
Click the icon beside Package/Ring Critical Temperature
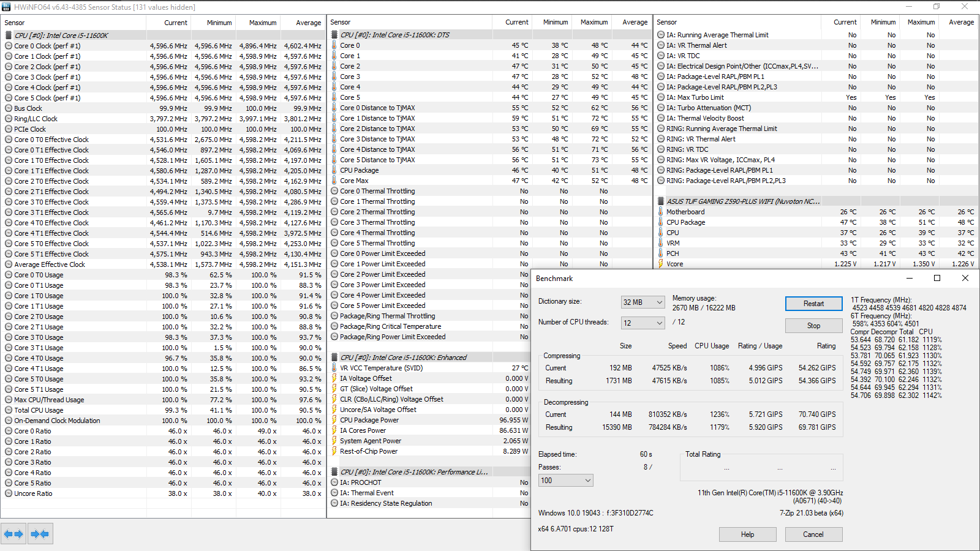pyautogui.click(x=334, y=326)
